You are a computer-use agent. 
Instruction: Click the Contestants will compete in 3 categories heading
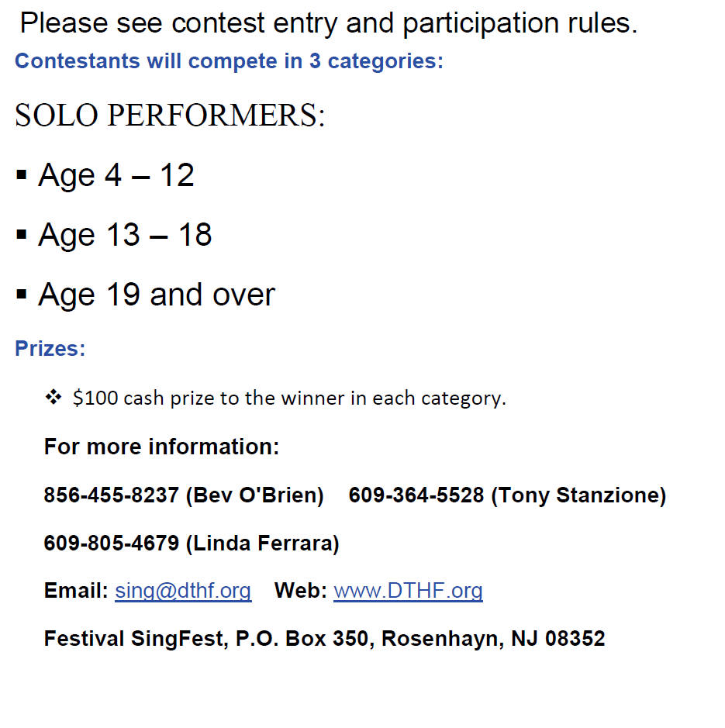tap(229, 60)
